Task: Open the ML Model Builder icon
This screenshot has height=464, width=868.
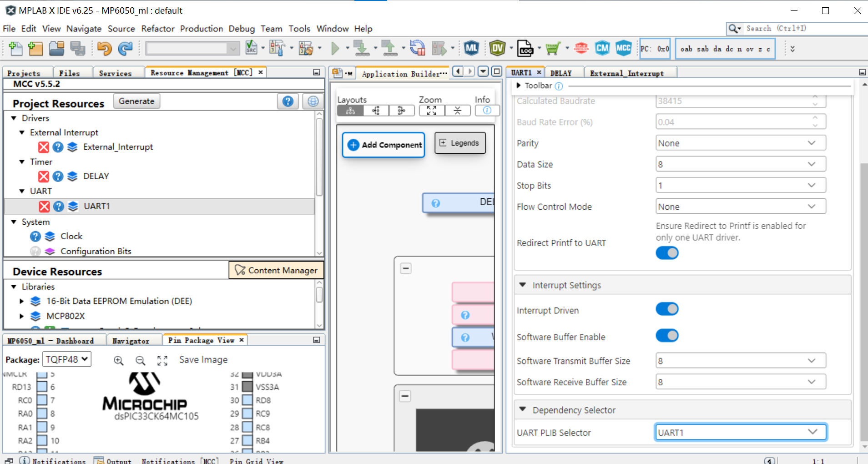Action: point(471,48)
